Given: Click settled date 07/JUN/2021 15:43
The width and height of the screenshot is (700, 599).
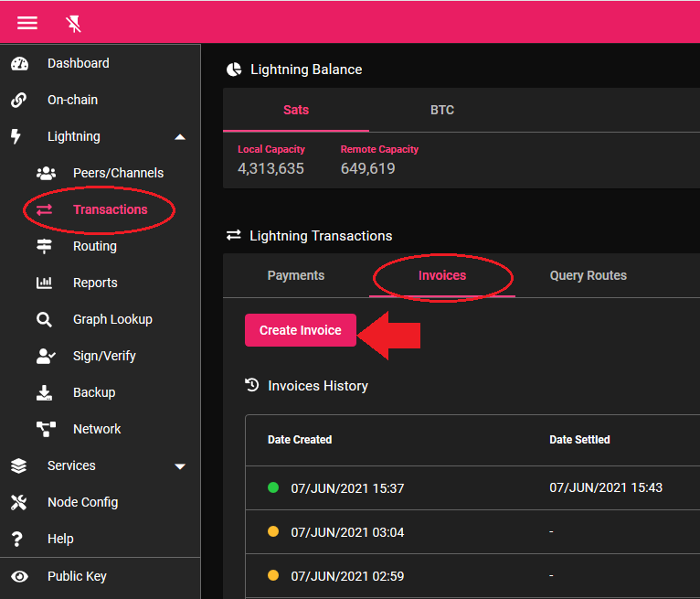Looking at the screenshot, I should (606, 487).
